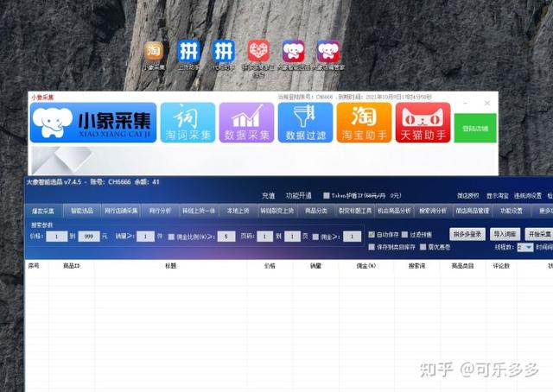Screen dimensions: 553x392
Task: Sort by the 销量 column header
Action: (x=315, y=266)
